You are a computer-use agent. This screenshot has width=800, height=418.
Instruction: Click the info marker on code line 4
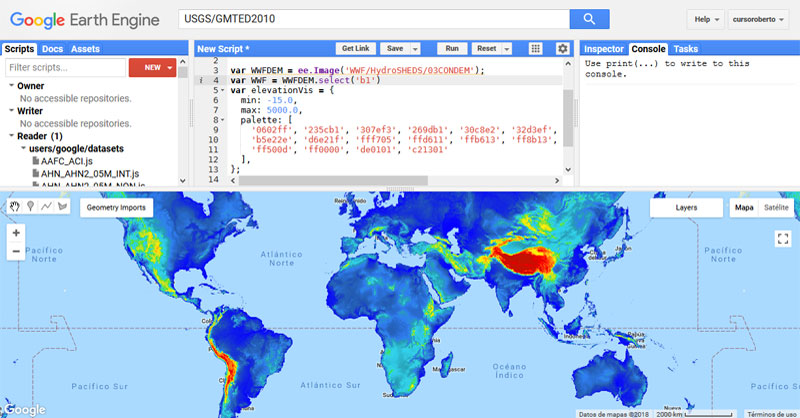pos(201,80)
